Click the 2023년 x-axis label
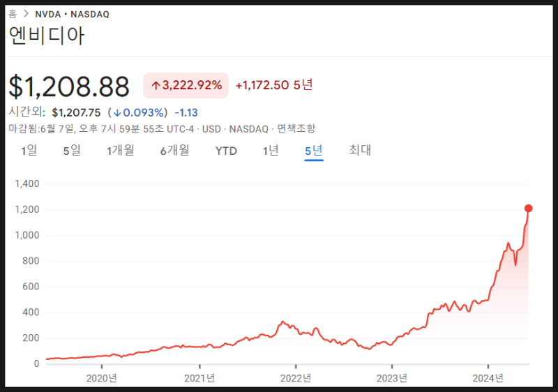The width and height of the screenshot is (558, 392). 392,378
